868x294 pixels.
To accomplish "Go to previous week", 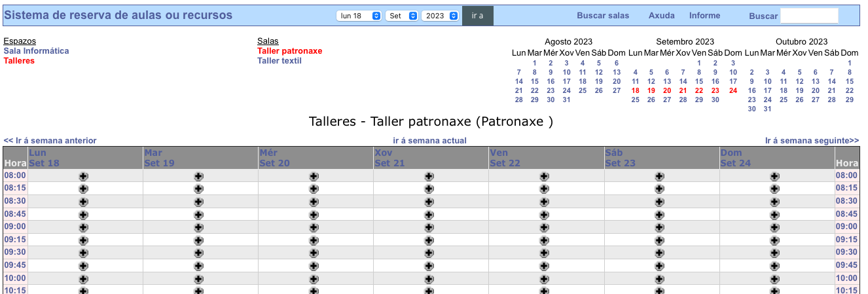I will (50, 141).
